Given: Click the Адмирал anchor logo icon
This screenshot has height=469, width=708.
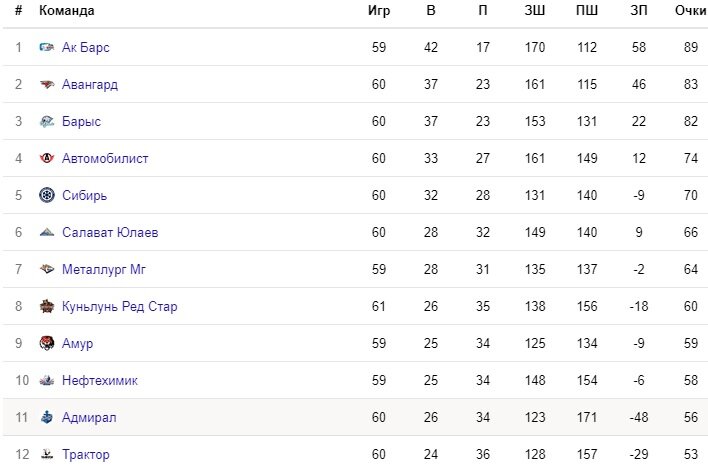Looking at the screenshot, I should click(47, 417).
